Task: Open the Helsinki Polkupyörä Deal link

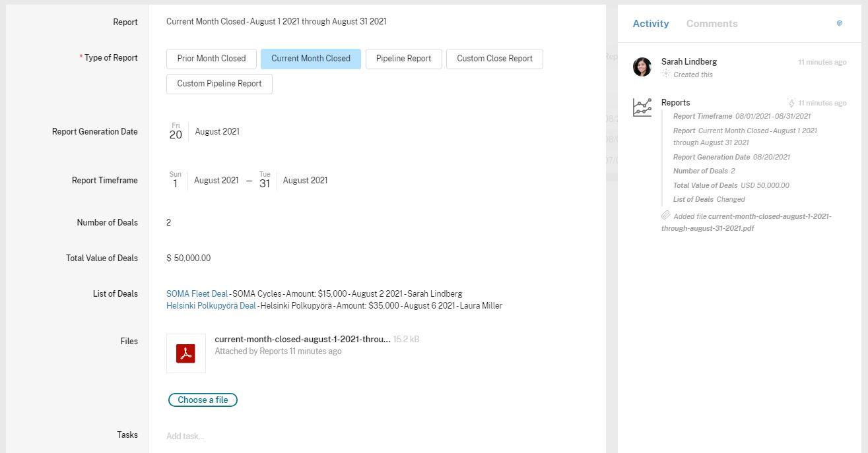Action: 211,306
